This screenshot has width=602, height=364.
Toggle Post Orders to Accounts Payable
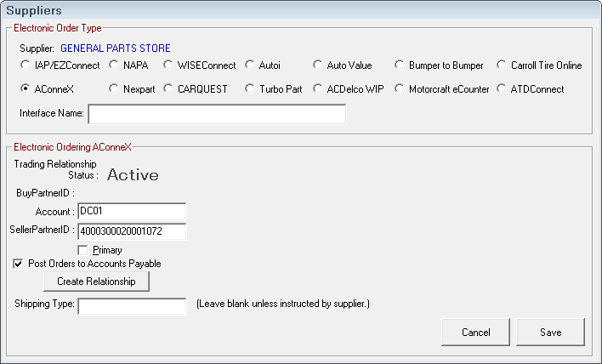click(x=20, y=264)
